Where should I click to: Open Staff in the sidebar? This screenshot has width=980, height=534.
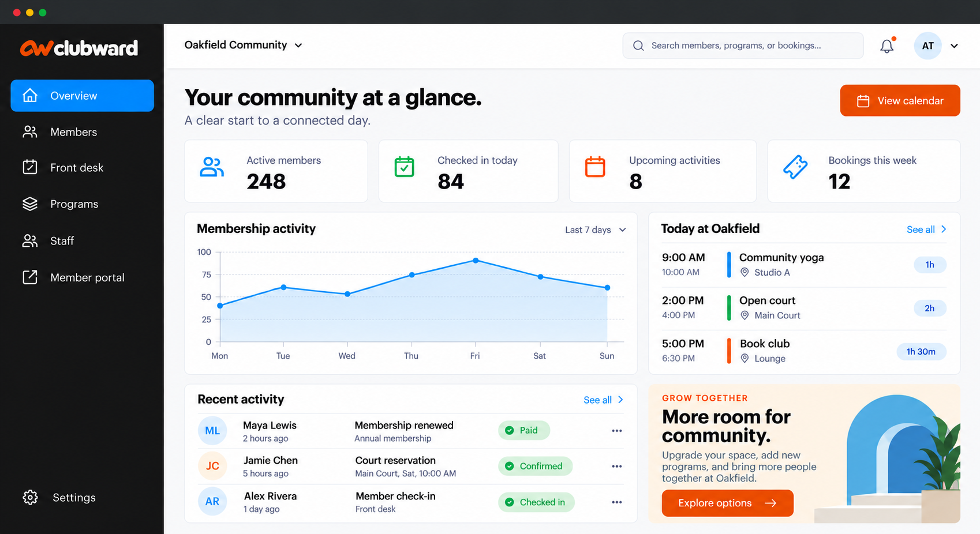(x=82, y=241)
